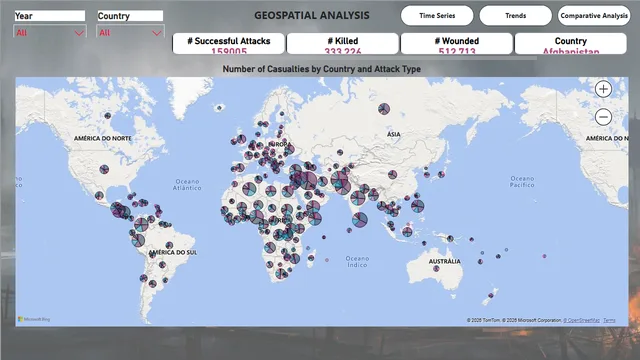Go to the Time Series page
This screenshot has width=640, height=360.
pos(437,16)
